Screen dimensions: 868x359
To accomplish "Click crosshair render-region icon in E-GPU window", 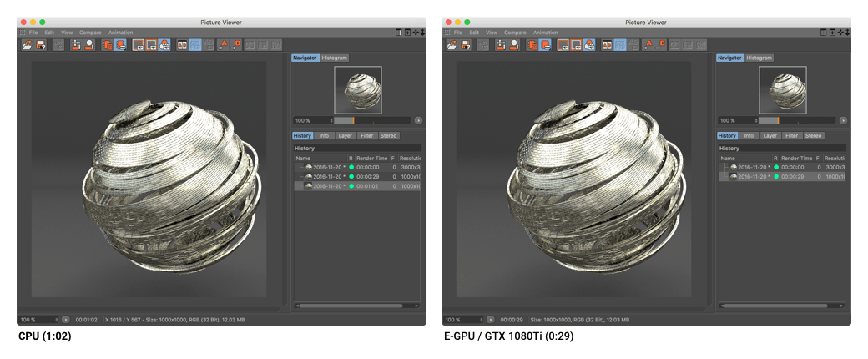I will [501, 45].
